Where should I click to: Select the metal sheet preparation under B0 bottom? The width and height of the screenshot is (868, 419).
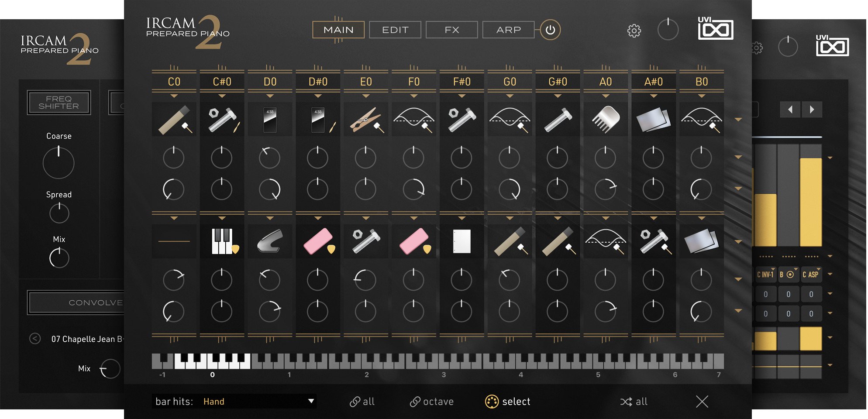702,241
